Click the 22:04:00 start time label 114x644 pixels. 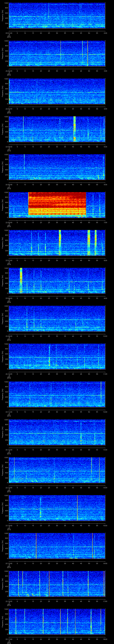[x=9, y=147]
